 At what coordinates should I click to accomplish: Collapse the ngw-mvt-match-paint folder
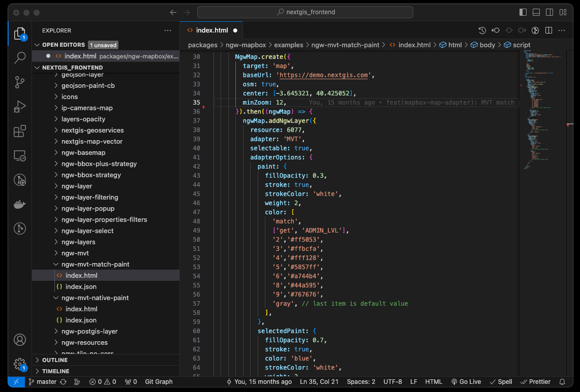[95, 264]
